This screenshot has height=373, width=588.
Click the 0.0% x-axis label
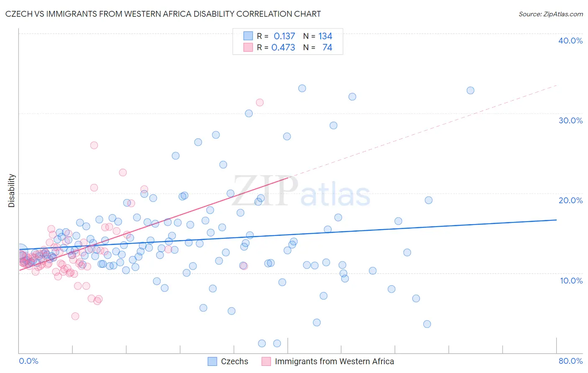(28, 361)
